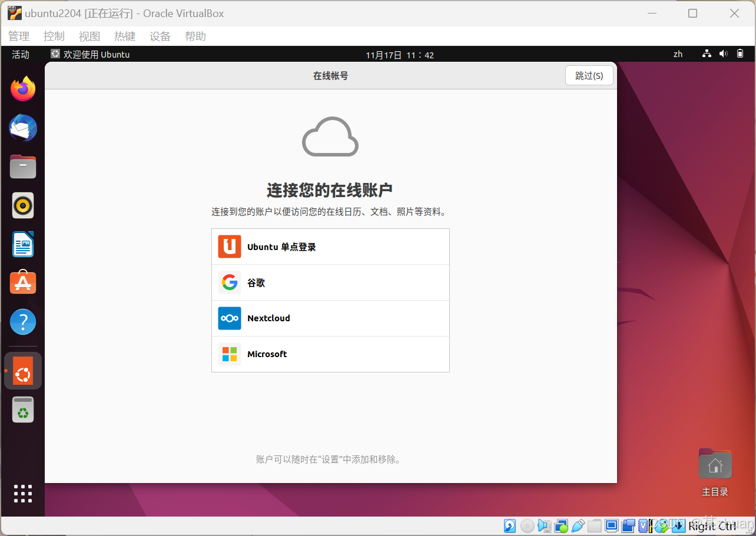Click the VirtualBox window title icon
The width and height of the screenshot is (756, 536).
pos(15,13)
